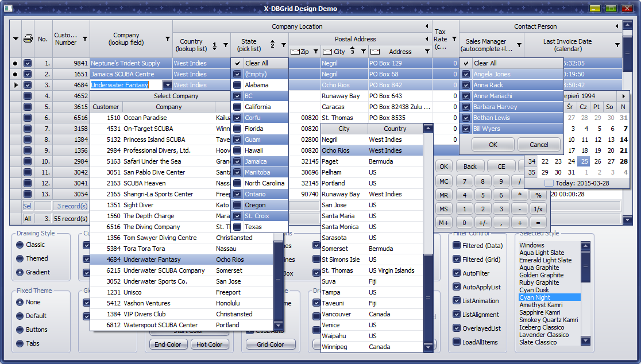Click the Address column filter funnel icon
This screenshot has height=364, width=641.
[427, 52]
